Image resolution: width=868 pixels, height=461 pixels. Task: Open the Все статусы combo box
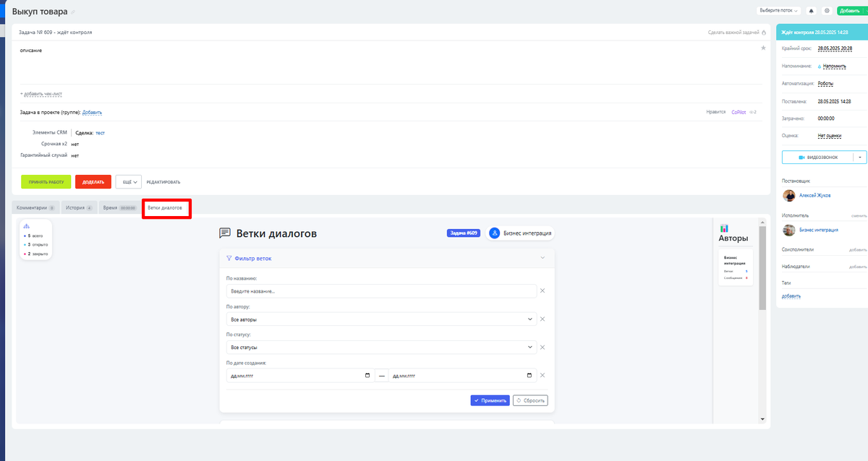click(x=381, y=347)
